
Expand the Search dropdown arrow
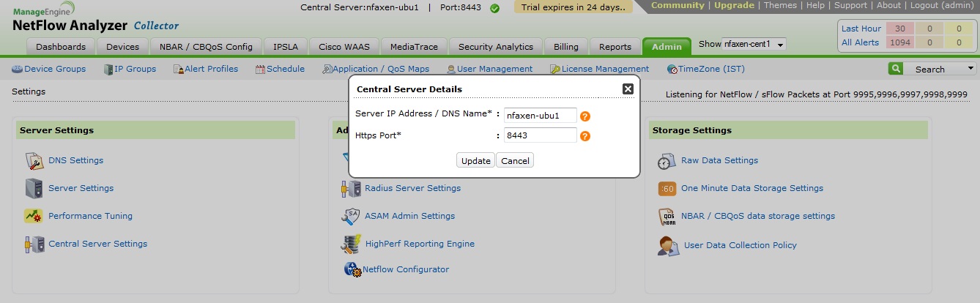(971, 69)
